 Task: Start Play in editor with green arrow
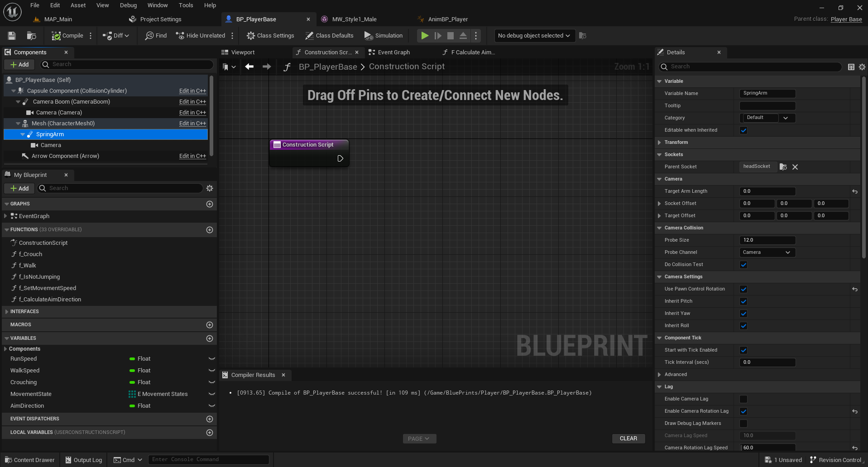click(425, 36)
